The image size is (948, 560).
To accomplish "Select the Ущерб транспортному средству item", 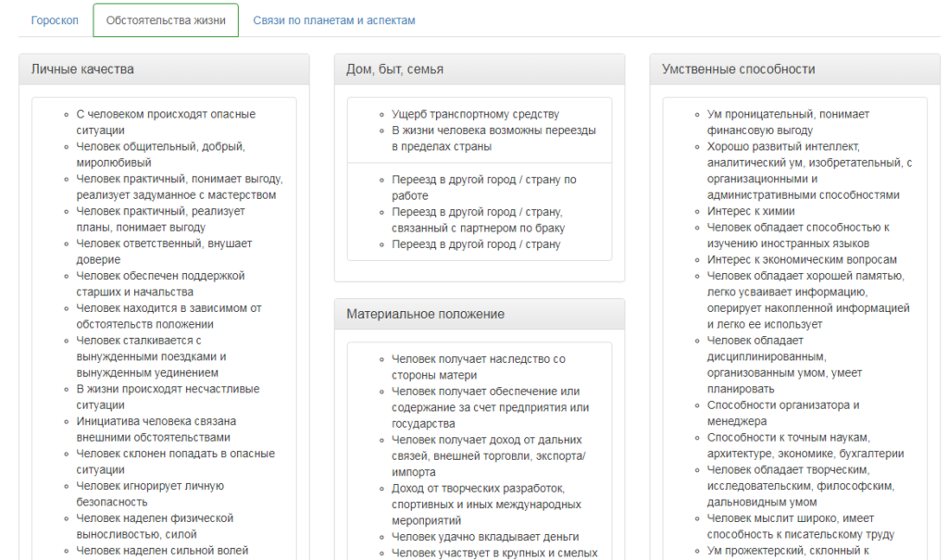I will coord(475,115).
